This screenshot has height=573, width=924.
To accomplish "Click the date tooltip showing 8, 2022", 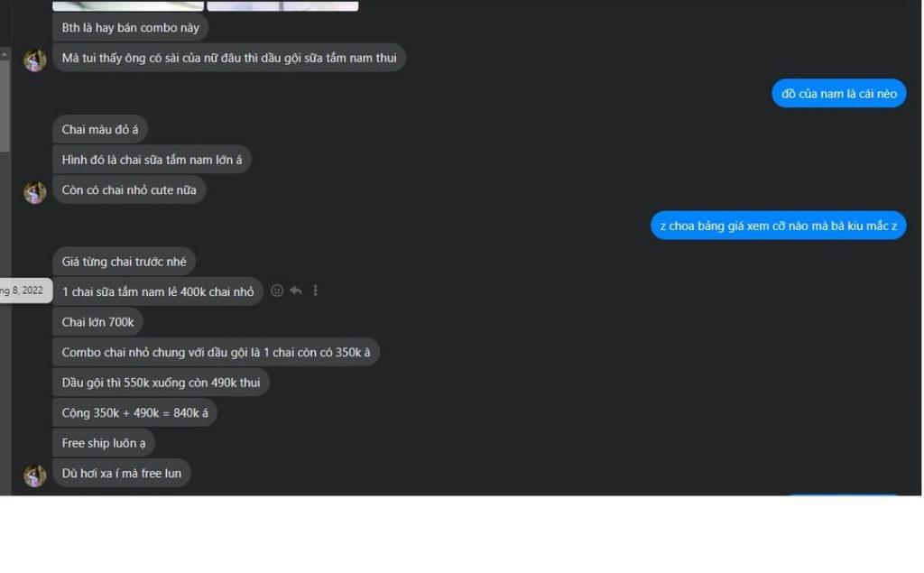I will coord(23,291).
